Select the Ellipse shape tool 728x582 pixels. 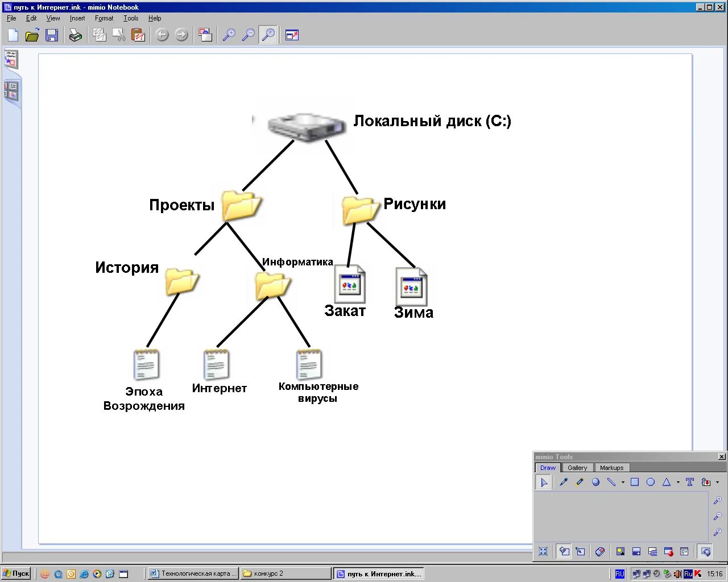pyautogui.click(x=651, y=482)
